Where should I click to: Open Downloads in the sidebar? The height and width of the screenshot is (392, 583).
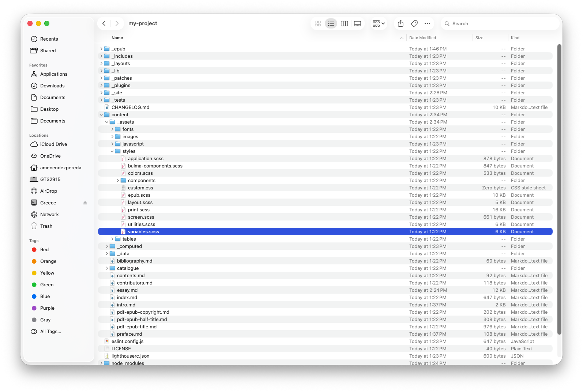point(52,86)
